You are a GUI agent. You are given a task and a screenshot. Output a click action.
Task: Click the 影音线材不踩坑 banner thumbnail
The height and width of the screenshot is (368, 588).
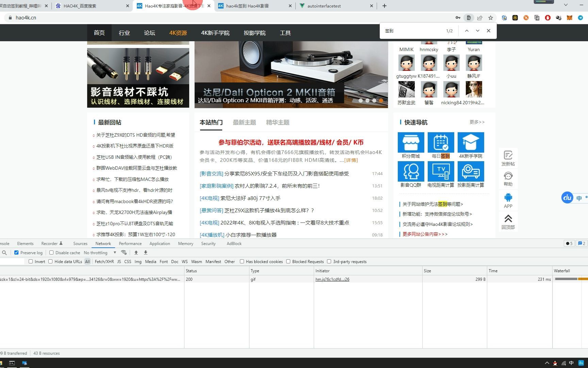point(138,78)
